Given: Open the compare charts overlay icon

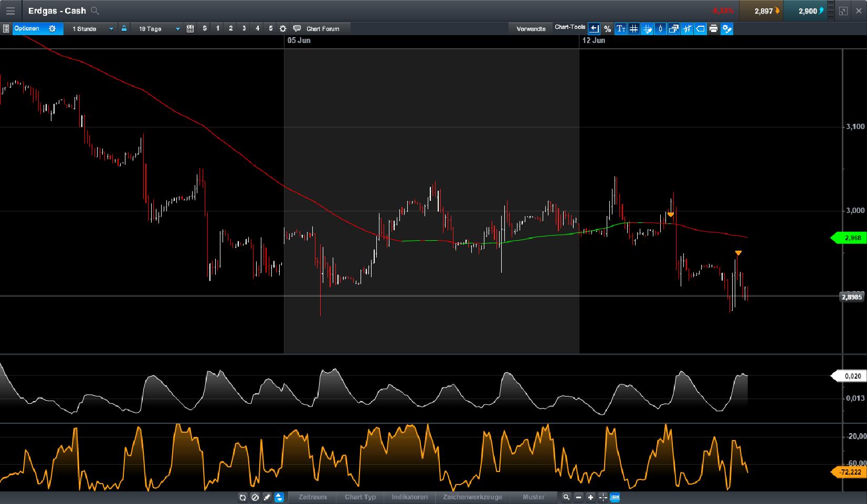Looking at the screenshot, I should click(673, 29).
